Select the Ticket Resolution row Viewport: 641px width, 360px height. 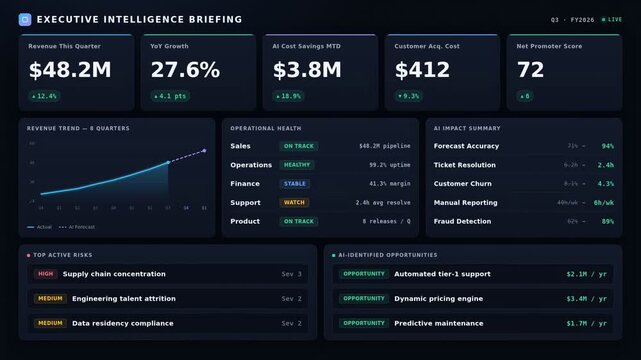(x=524, y=165)
